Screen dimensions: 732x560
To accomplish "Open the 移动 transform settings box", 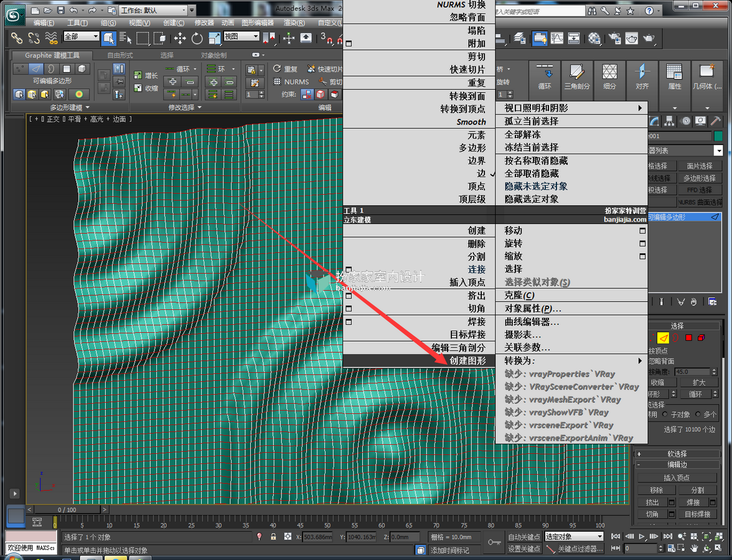I will point(642,230).
